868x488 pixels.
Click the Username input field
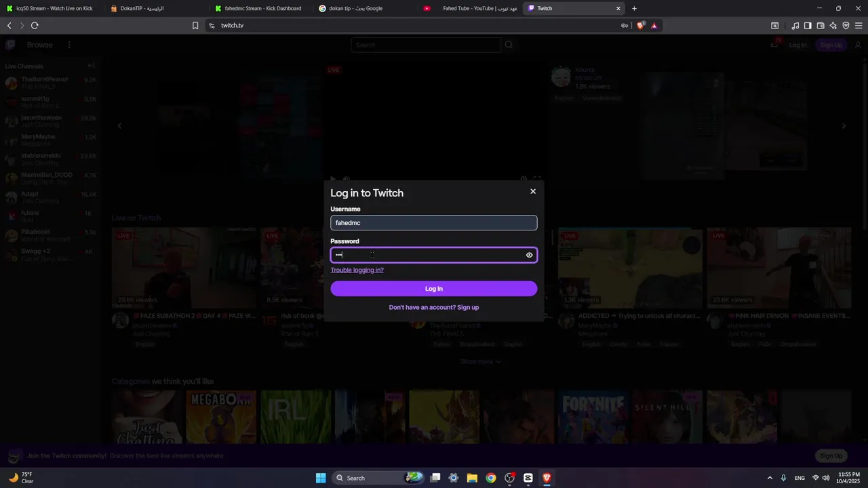tap(434, 223)
